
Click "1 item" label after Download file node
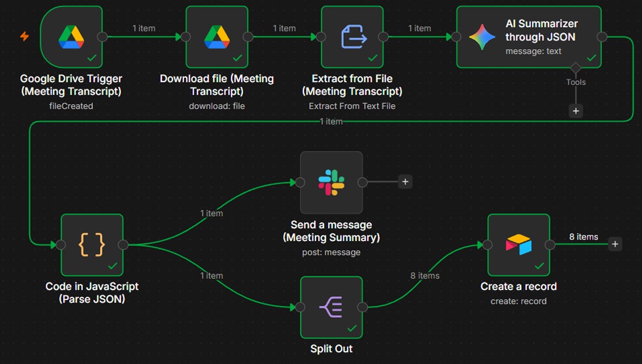tap(284, 28)
